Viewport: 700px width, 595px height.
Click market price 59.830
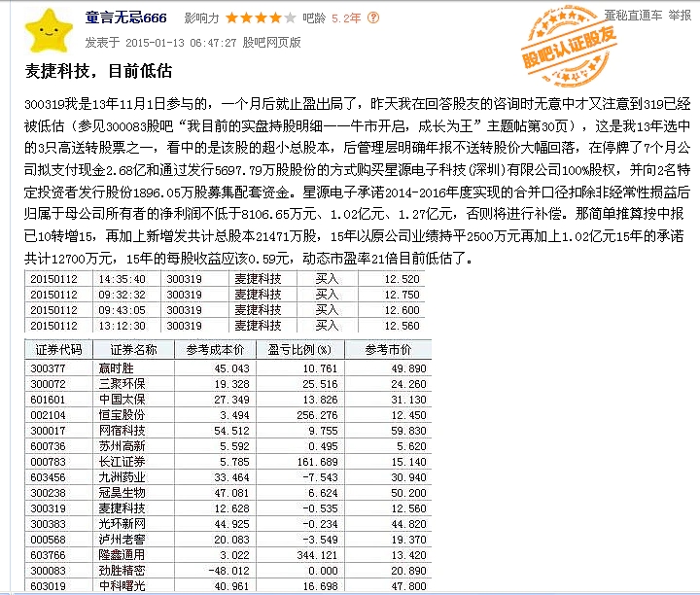coord(408,431)
